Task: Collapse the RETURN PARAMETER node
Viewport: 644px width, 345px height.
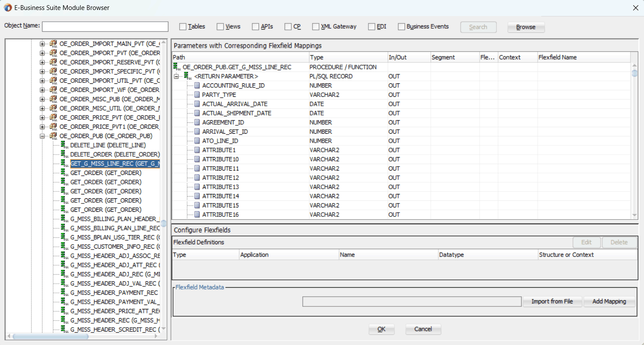Action: coord(177,76)
